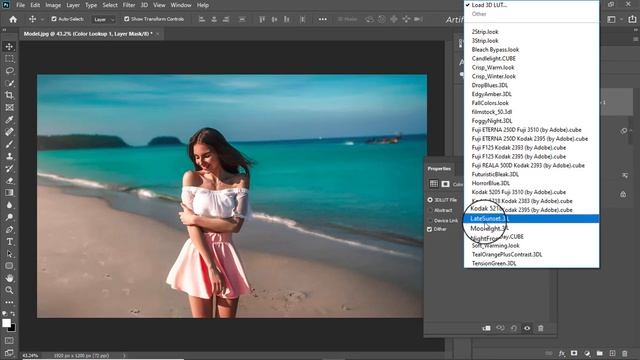Select the Device Link radio button

[430, 220]
